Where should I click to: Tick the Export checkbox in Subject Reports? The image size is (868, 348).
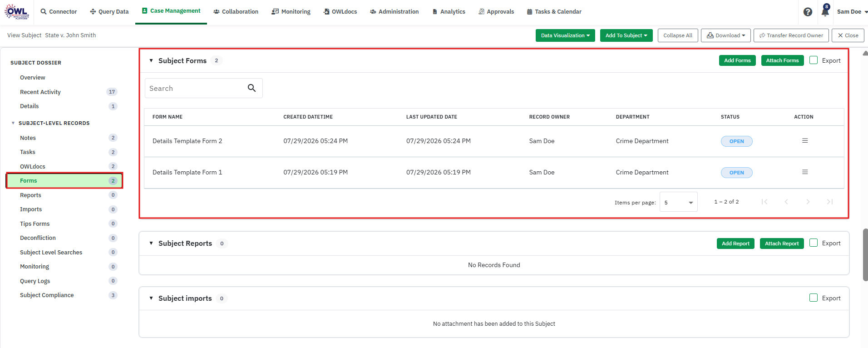tap(814, 243)
